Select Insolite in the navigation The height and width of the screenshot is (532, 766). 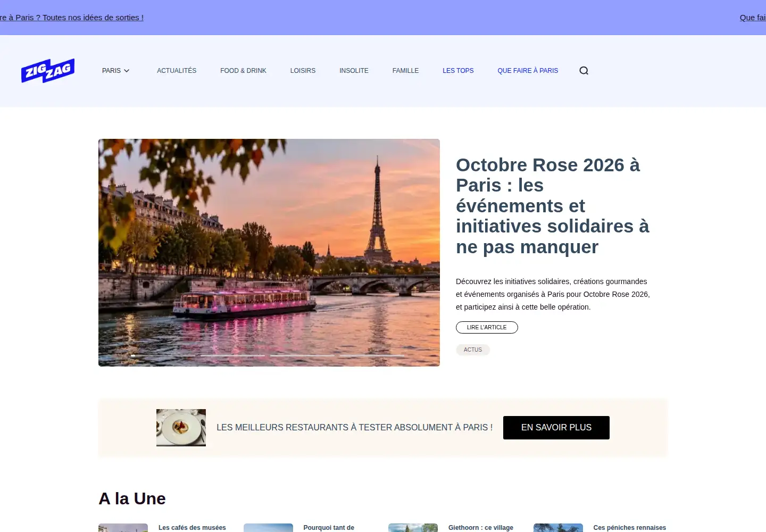pos(354,71)
